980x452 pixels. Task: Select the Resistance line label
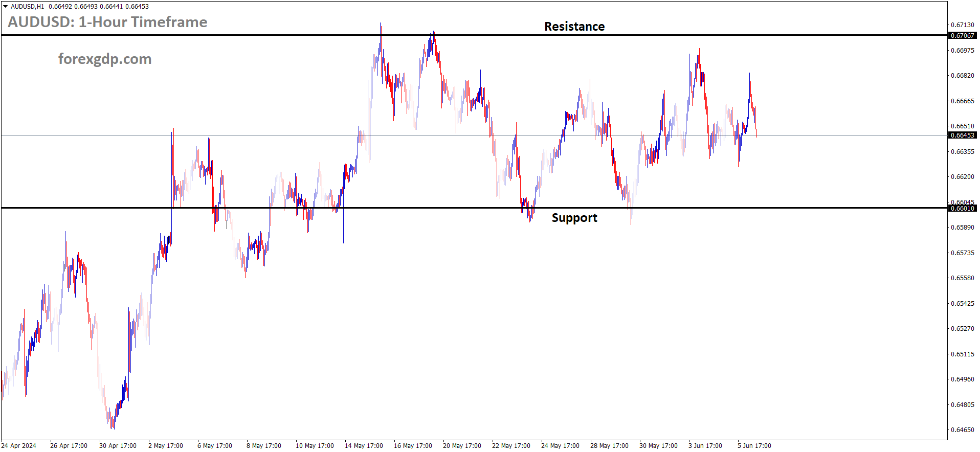[x=574, y=27]
